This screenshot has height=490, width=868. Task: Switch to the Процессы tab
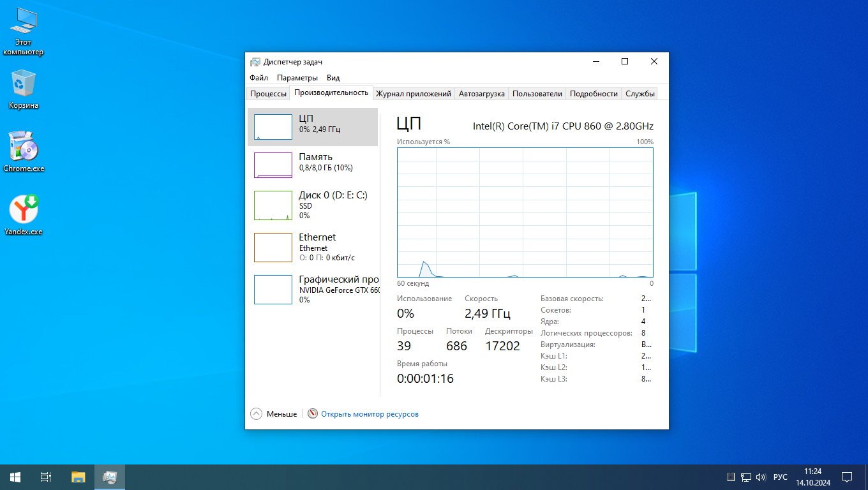click(x=268, y=94)
